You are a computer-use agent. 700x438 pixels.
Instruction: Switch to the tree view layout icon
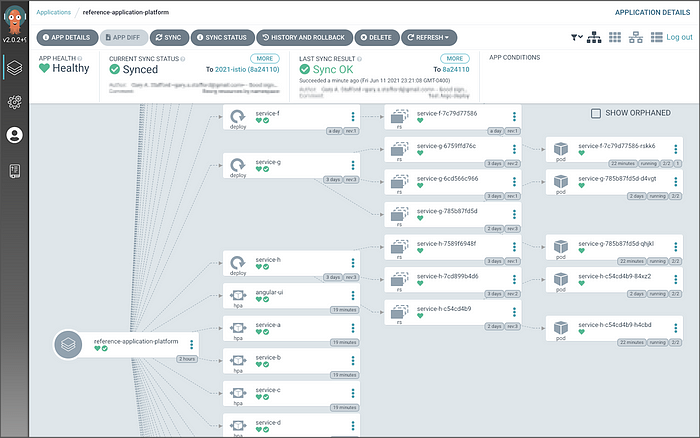coord(594,38)
